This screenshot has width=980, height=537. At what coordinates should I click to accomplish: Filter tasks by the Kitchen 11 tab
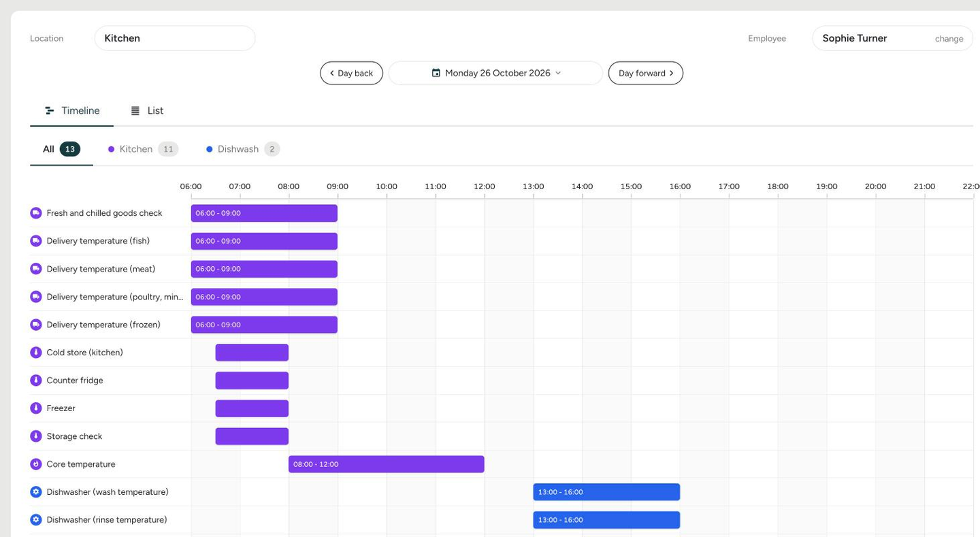(x=143, y=149)
